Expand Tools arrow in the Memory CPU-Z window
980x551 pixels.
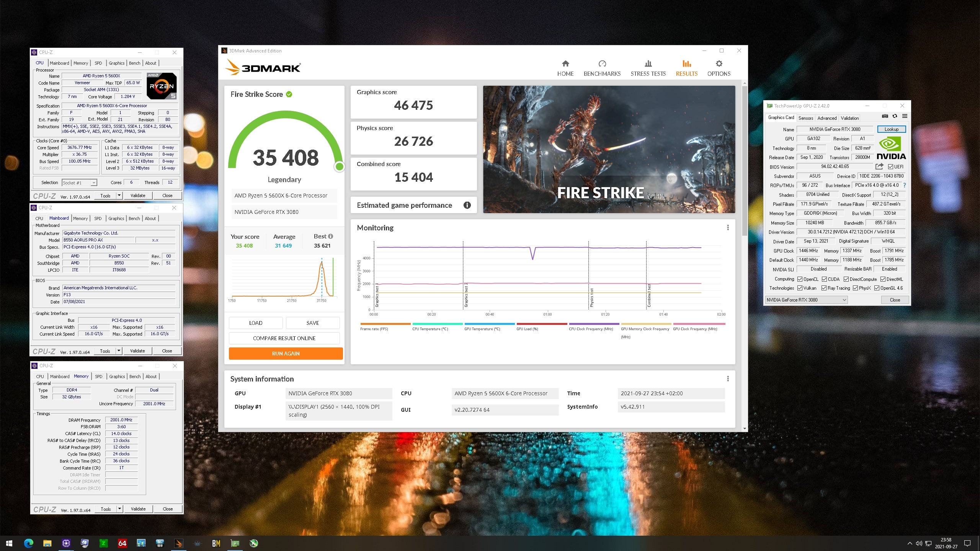[120, 509]
